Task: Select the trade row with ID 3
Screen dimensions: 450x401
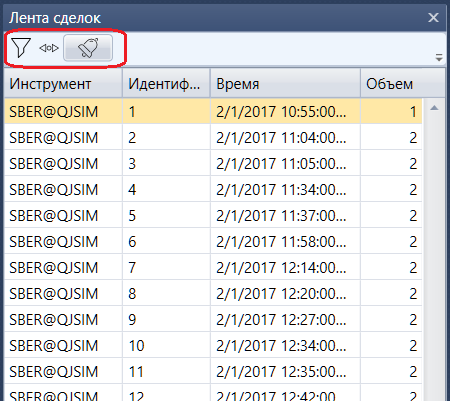Action: 213,163
